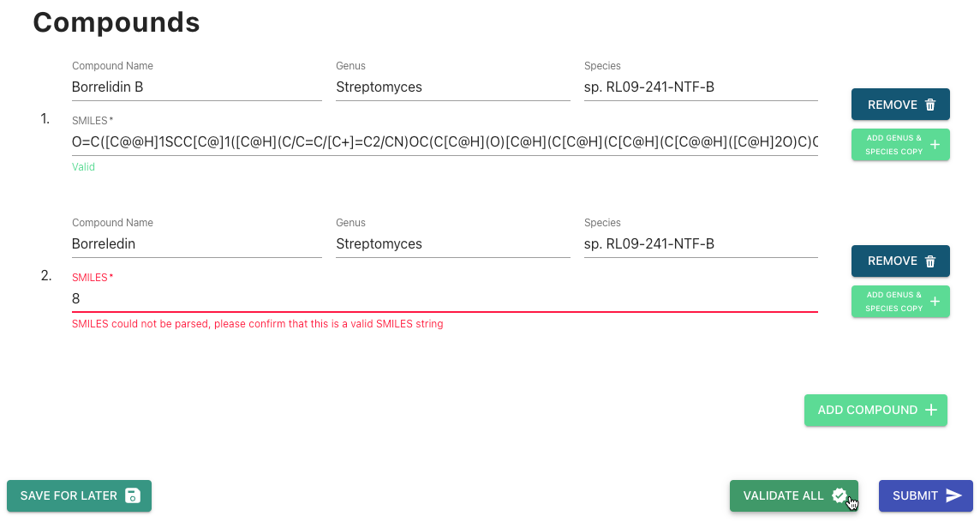Click the checkmark badge icon on VALIDATE ALL
This screenshot has height=522, width=980.
coord(840,495)
